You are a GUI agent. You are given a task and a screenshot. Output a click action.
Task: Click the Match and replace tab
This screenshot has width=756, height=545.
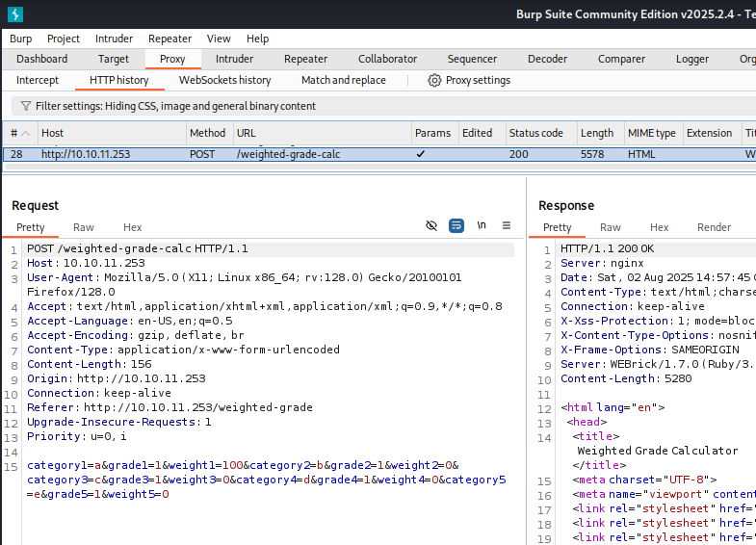click(343, 80)
